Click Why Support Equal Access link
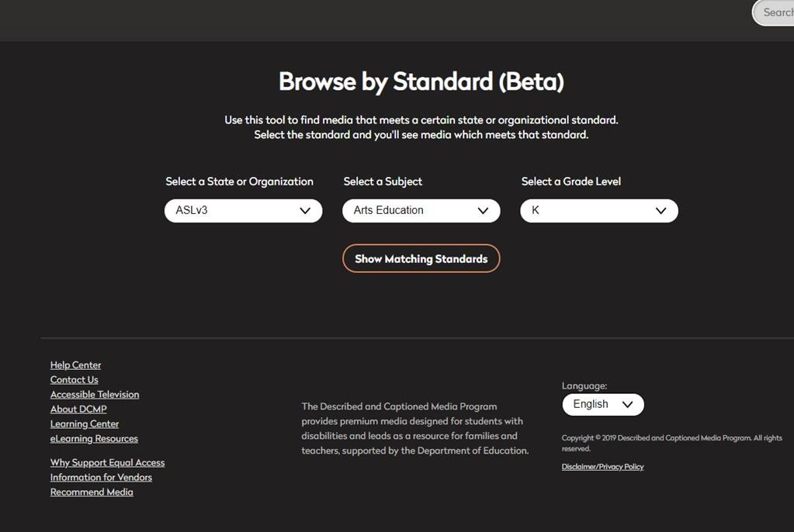 107,462
